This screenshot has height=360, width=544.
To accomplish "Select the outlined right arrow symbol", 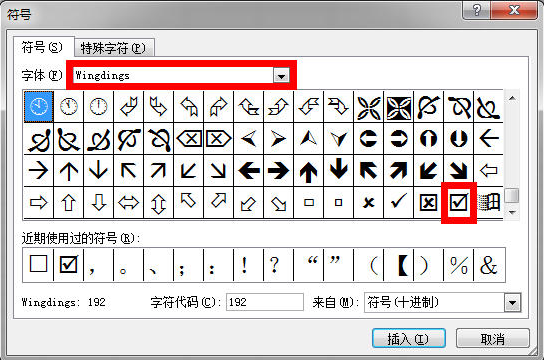I will 39,203.
